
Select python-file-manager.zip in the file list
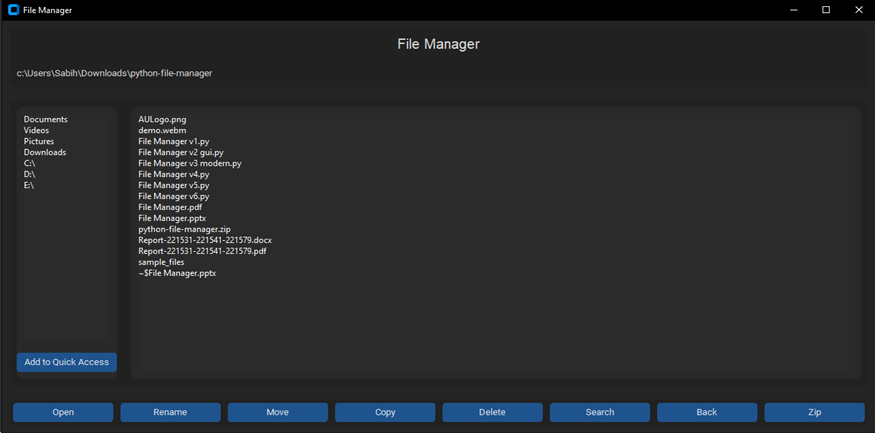click(x=184, y=229)
